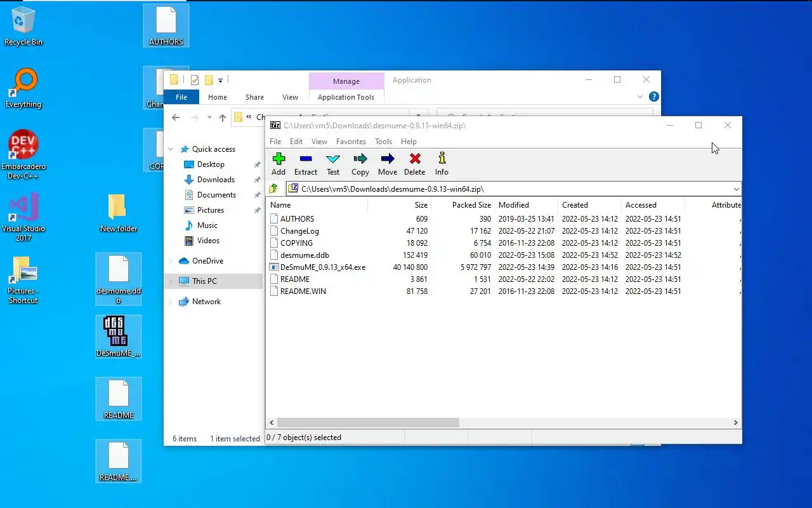Open the Explorer File tab
This screenshot has width=812, height=508.
[x=181, y=97]
